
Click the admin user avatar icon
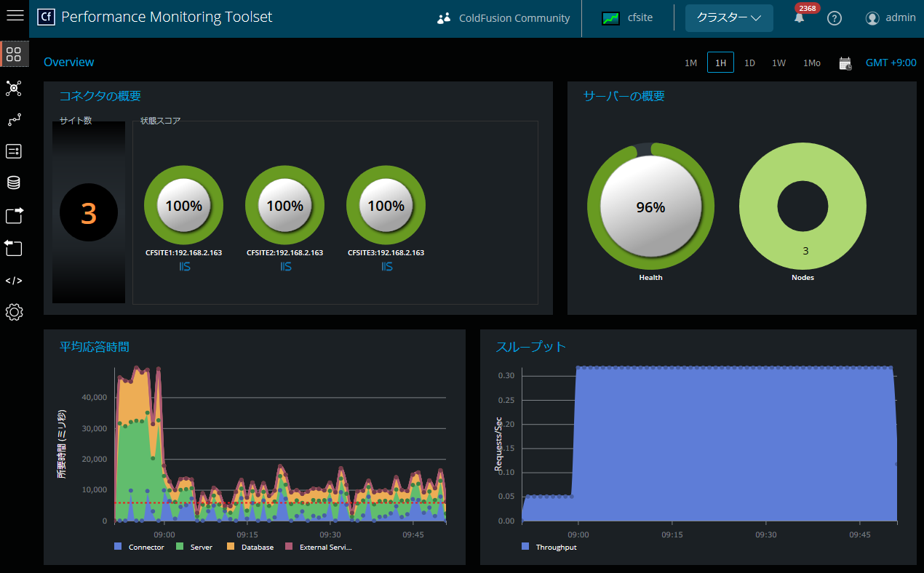tap(872, 18)
